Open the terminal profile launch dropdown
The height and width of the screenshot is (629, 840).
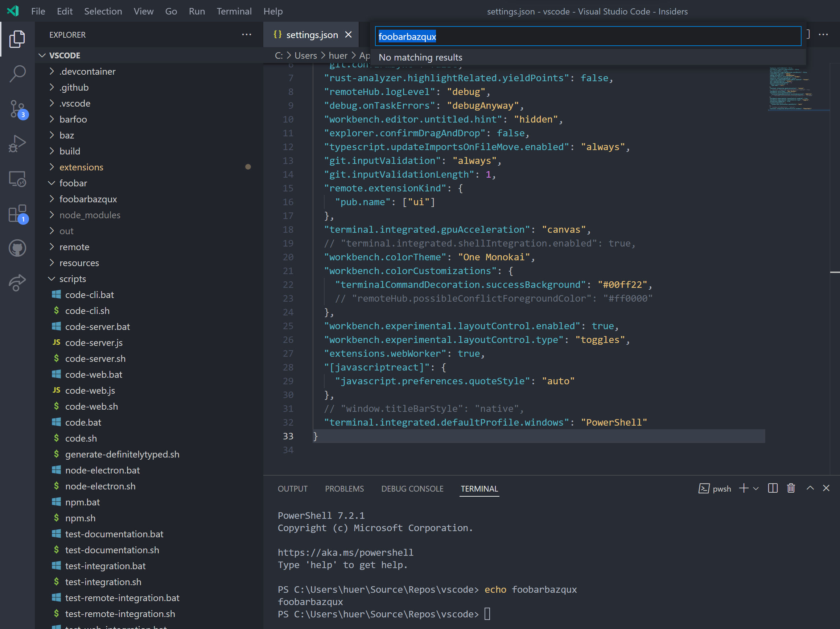click(756, 489)
